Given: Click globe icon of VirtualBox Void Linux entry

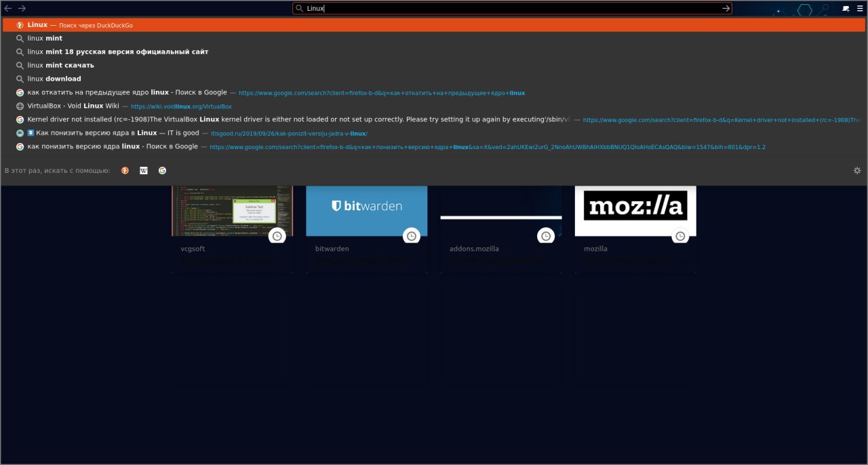Looking at the screenshot, I should (20, 106).
